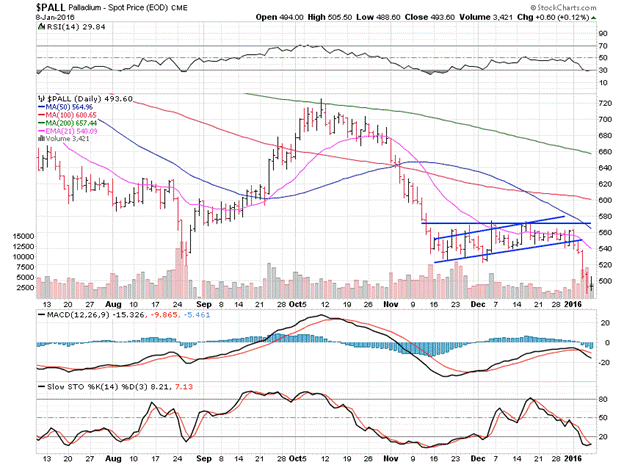624x465 pixels.
Task: Click the blue MACD histogram value -5.461
Action: coord(196,315)
